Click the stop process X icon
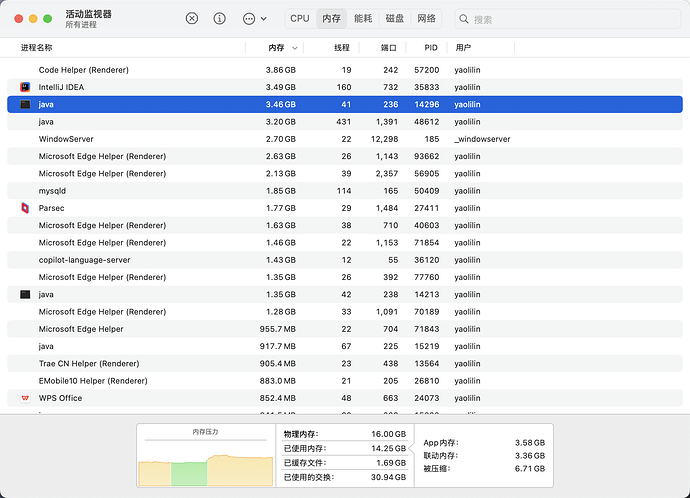The image size is (690, 498). coord(191,18)
